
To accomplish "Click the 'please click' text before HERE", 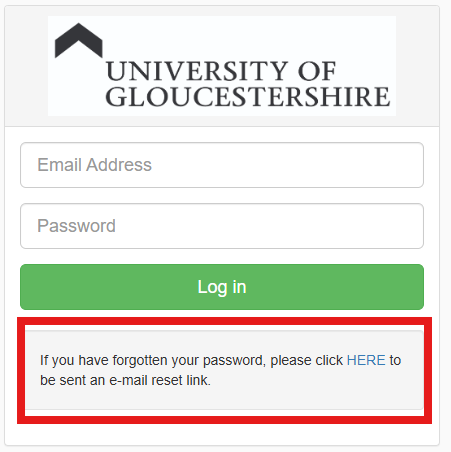I will pos(306,360).
